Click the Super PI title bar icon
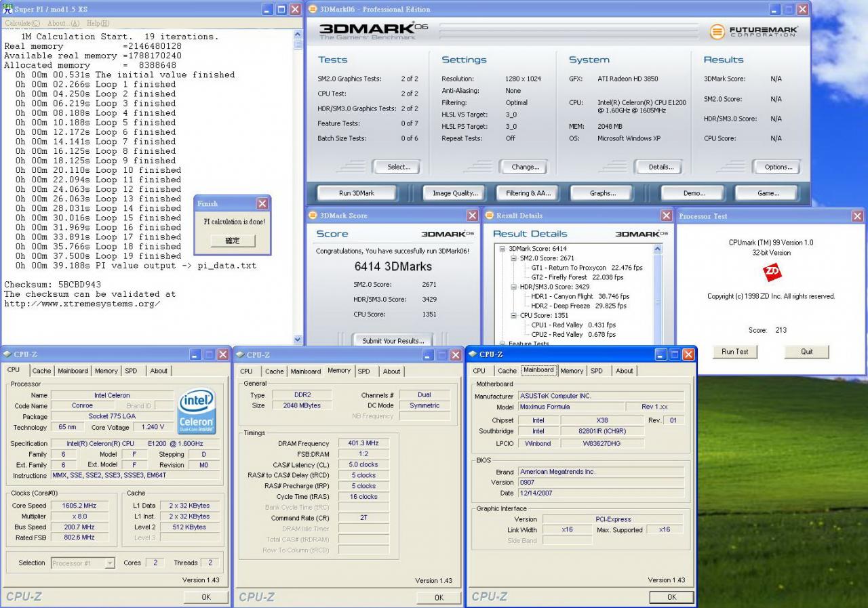Image resolution: width=868 pixels, height=608 pixels. tap(7, 9)
